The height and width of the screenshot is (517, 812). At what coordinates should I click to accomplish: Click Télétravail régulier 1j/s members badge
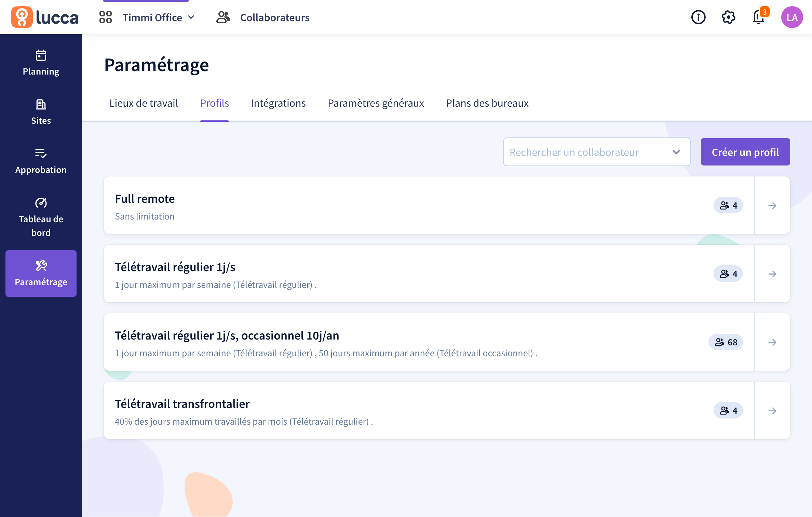pos(728,274)
